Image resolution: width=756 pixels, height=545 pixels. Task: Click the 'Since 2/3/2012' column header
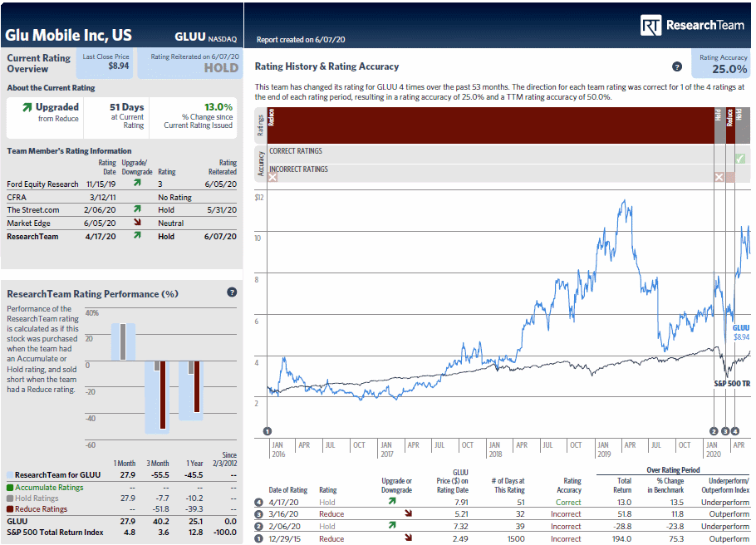click(x=224, y=459)
